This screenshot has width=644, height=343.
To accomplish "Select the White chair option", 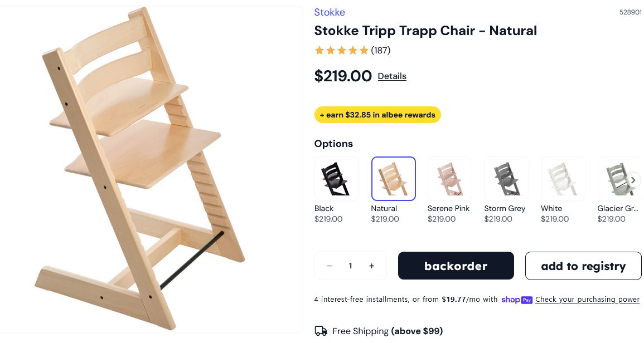I will point(563,179).
